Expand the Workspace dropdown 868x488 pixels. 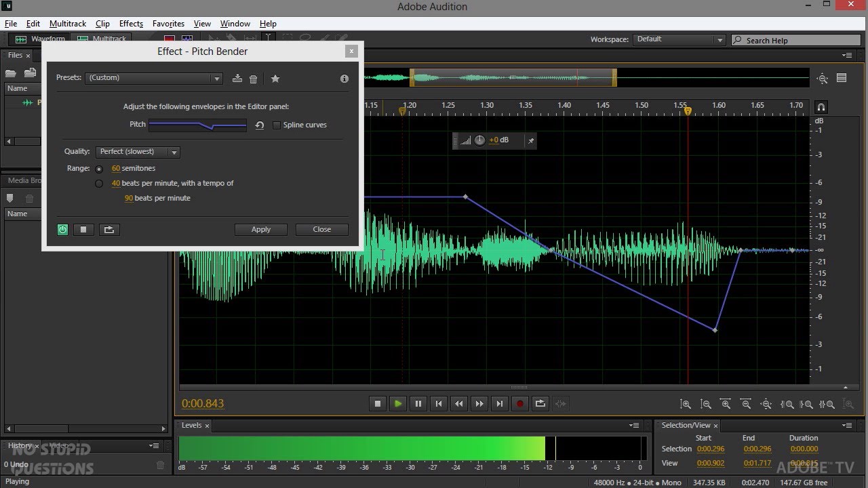point(679,39)
